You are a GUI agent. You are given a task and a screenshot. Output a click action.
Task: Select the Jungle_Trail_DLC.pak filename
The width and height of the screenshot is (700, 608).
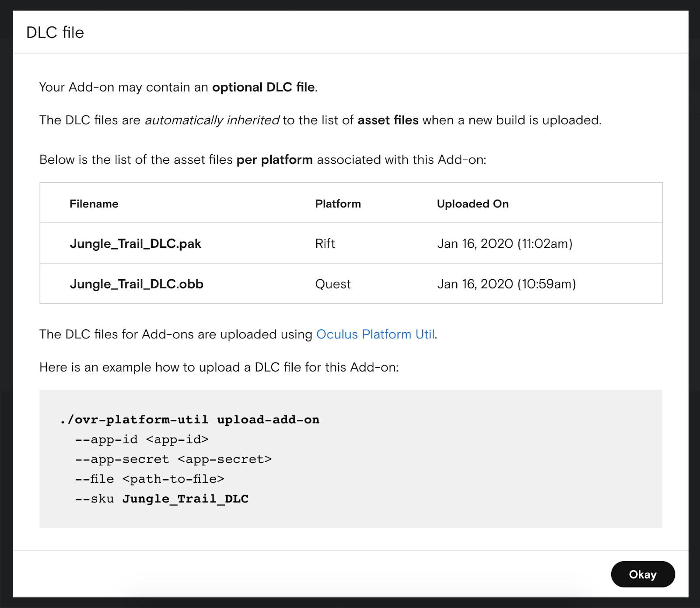[135, 244]
